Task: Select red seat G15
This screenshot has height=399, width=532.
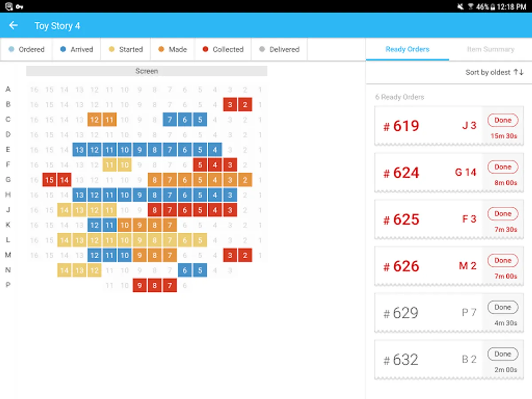Action: (49, 180)
